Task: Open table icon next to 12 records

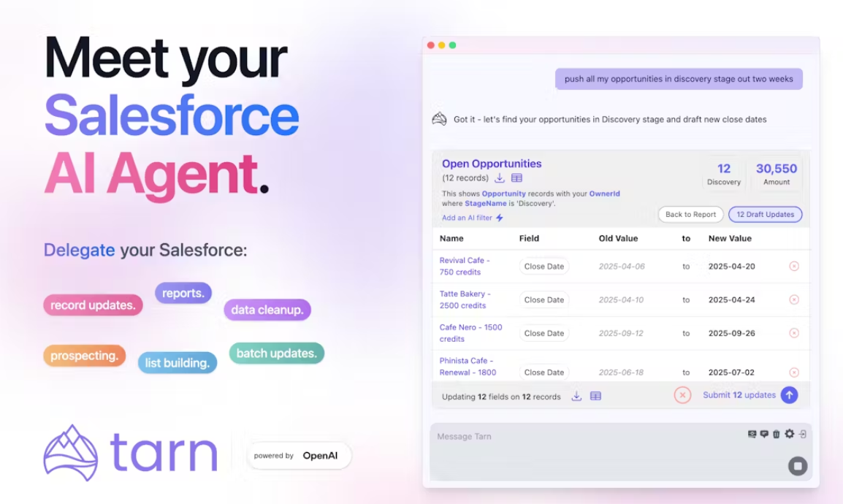Action: (516, 177)
